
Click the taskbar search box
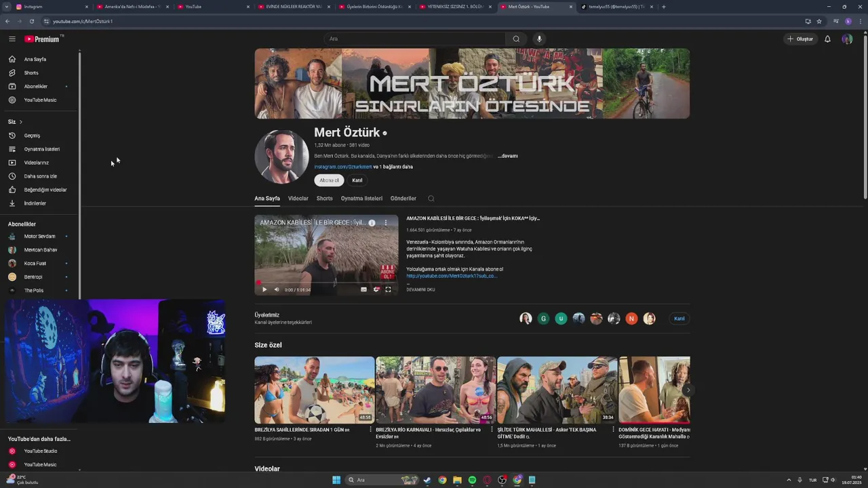tap(383, 480)
